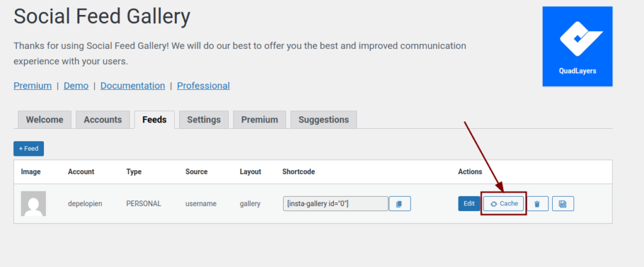The width and height of the screenshot is (644, 267).
Task: Delete the depelopien feed with trash icon
Action: click(538, 204)
